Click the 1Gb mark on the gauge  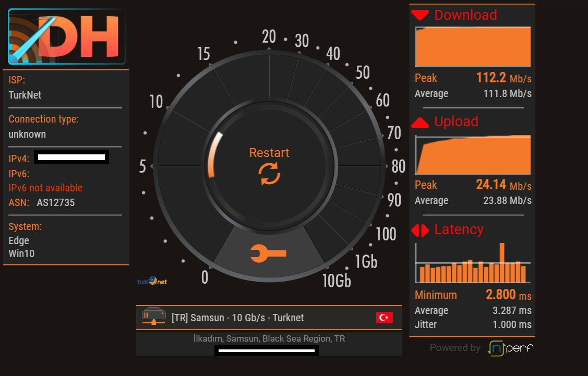[x=366, y=261]
